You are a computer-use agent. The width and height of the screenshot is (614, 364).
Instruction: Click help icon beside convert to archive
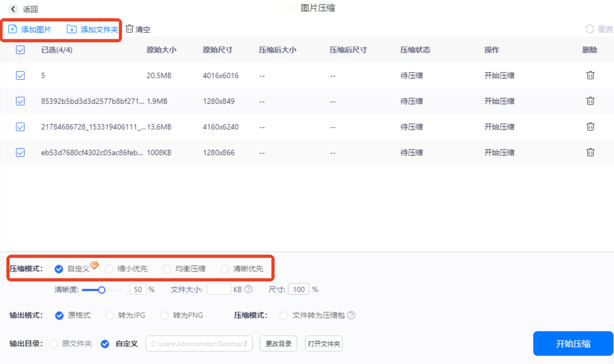pyautogui.click(x=351, y=315)
